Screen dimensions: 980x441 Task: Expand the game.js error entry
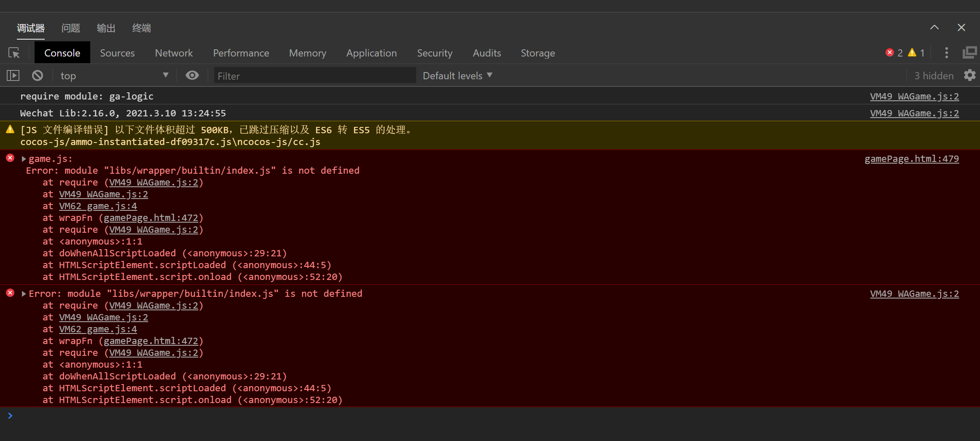[x=24, y=159]
